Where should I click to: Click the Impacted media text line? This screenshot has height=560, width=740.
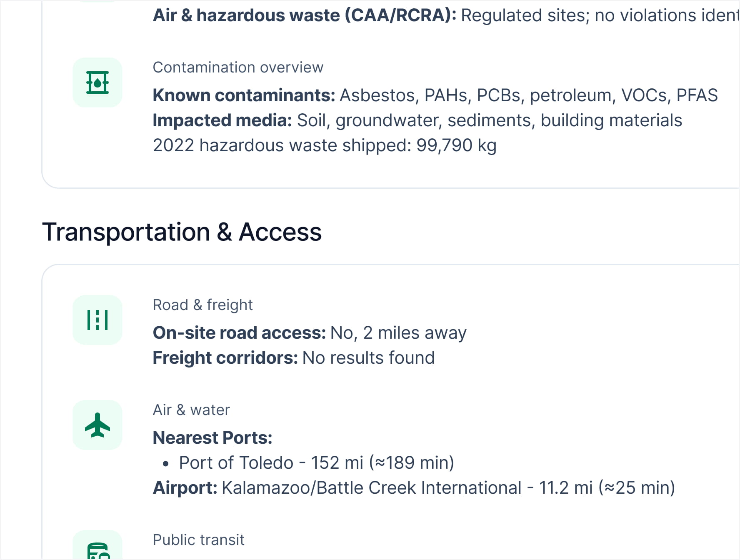pyautogui.click(x=417, y=120)
